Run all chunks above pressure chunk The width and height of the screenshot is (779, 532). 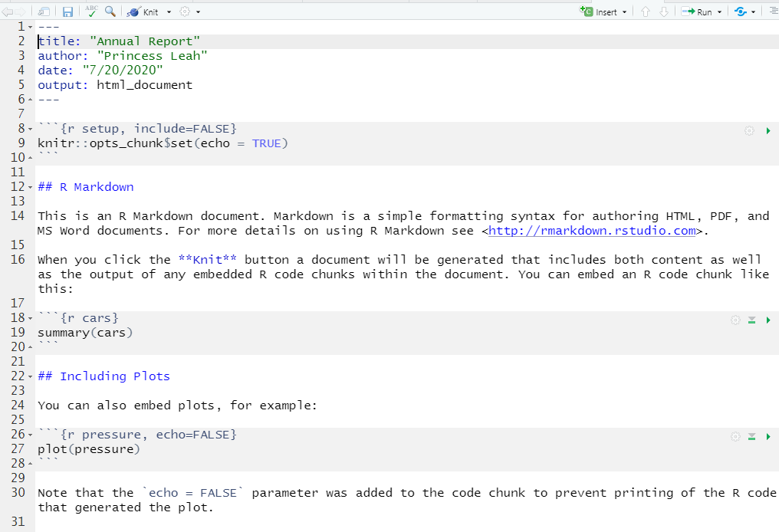pos(751,437)
